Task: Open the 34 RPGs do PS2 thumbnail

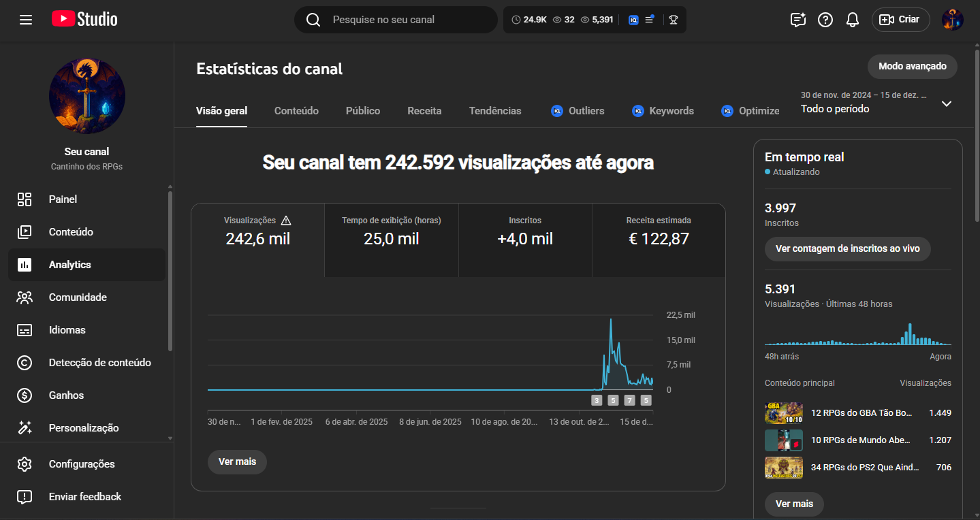Action: tap(784, 468)
